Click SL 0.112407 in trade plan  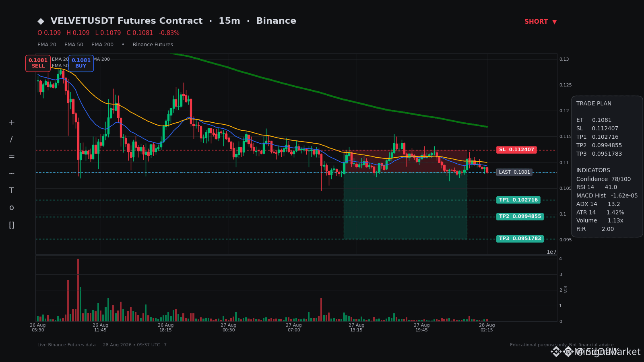pyautogui.click(x=597, y=128)
